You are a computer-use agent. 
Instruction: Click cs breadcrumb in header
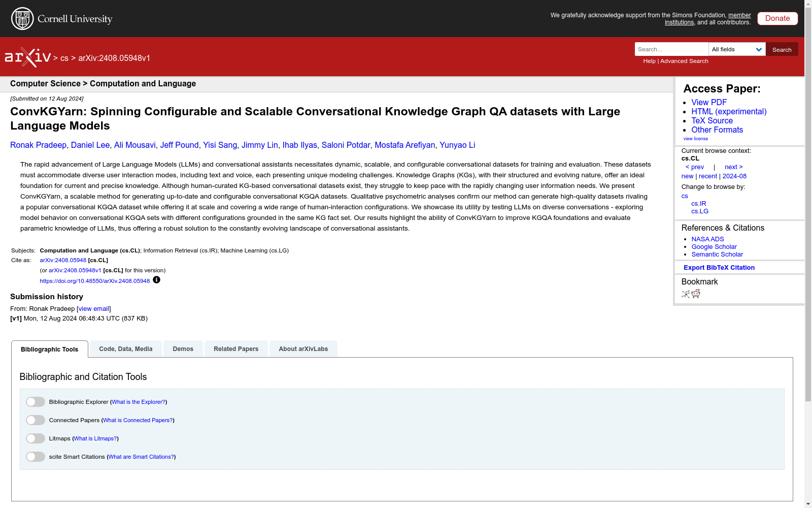pos(64,58)
